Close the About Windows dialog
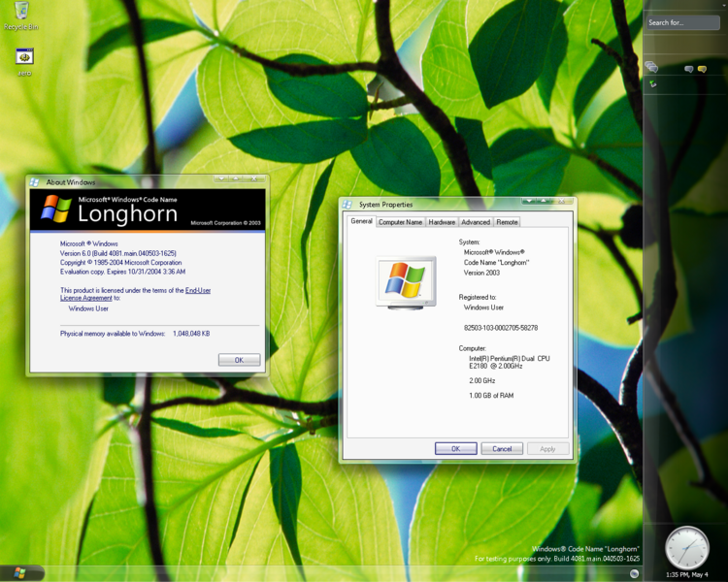Screen dimensions: 728x582 [x=254, y=178]
